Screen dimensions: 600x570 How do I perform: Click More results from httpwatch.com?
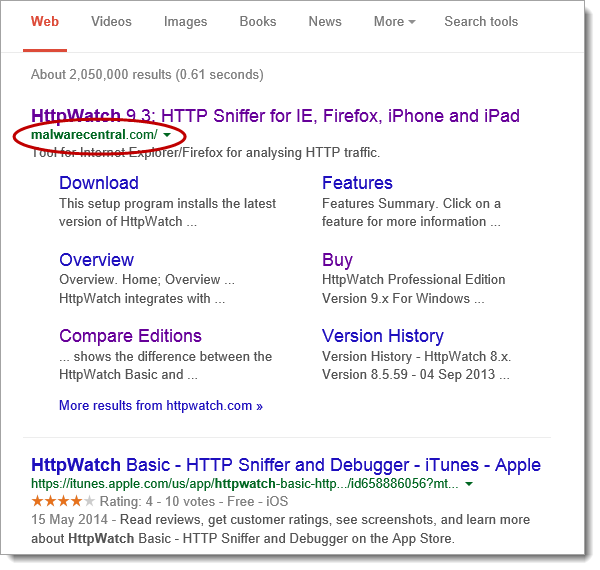click(x=161, y=406)
